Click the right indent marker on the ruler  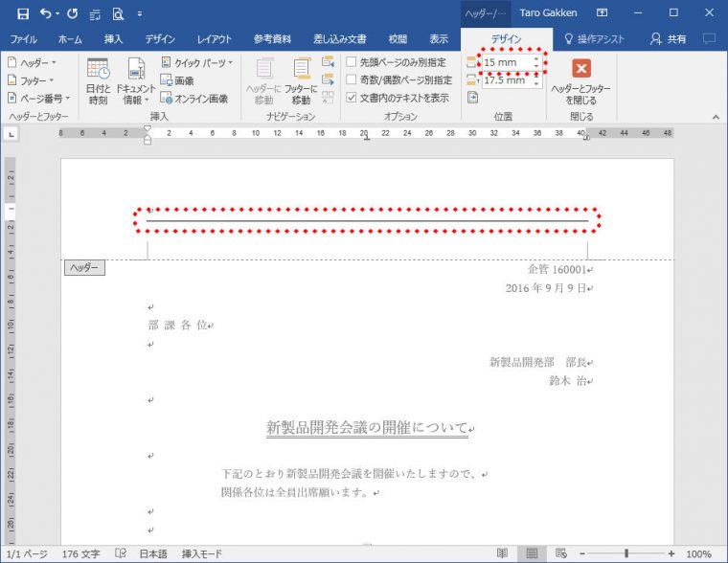click(586, 138)
